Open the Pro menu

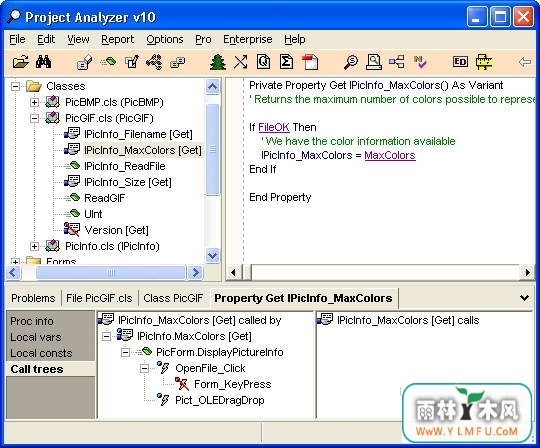click(x=203, y=39)
